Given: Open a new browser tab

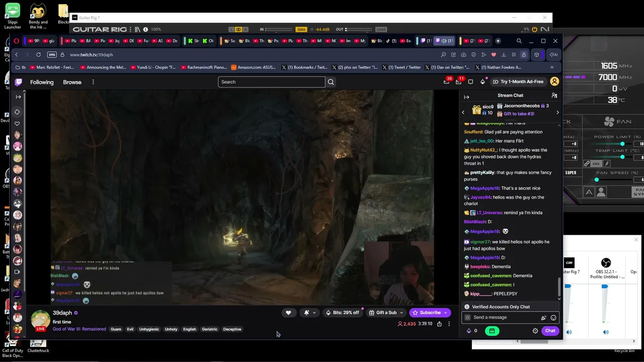Looking at the screenshot, I should click(x=498, y=41).
